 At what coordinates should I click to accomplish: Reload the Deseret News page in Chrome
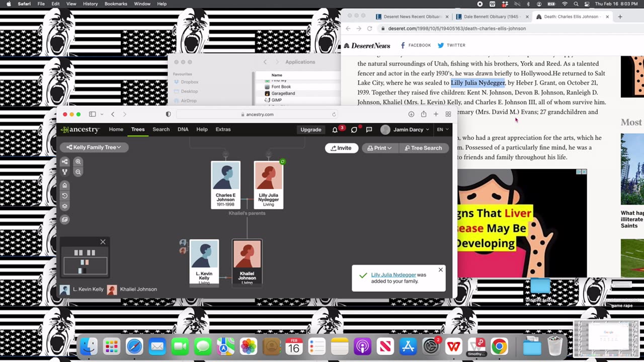(369, 29)
